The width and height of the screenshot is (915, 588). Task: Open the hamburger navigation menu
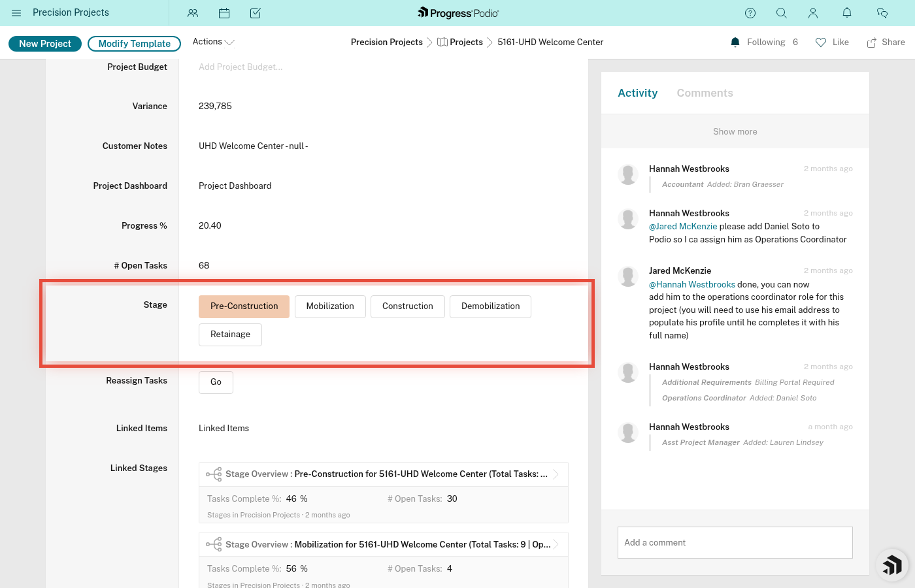tap(16, 13)
